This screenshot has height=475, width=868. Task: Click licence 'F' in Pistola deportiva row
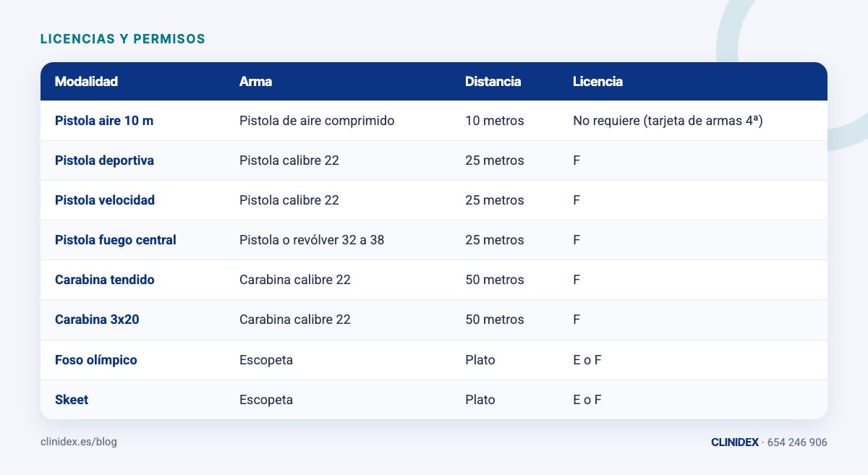coord(576,161)
